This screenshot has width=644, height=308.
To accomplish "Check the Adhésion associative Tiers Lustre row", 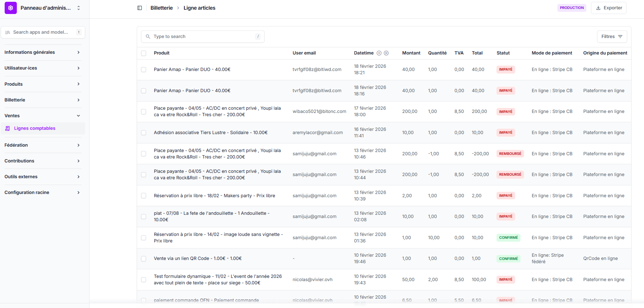I will [144, 133].
